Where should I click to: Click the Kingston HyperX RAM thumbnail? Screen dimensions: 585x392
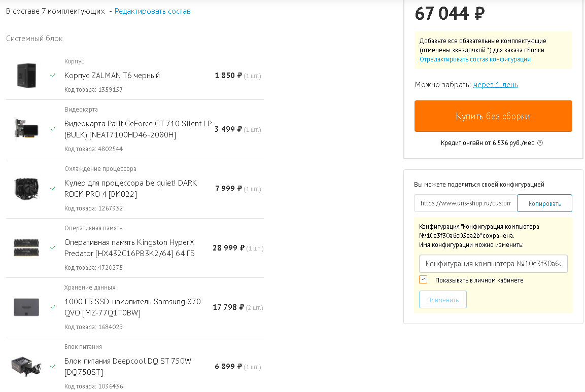coord(26,247)
